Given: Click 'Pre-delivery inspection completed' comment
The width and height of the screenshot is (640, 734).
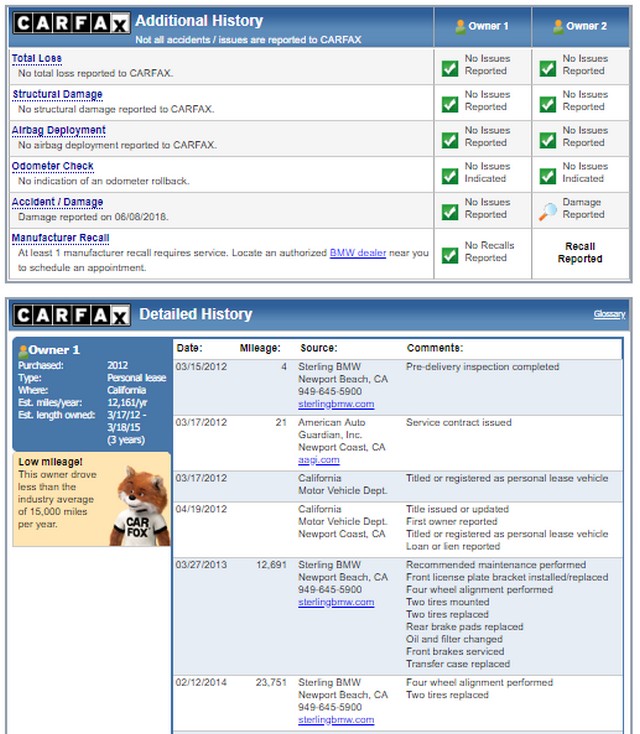Looking at the screenshot, I should click(482, 367).
